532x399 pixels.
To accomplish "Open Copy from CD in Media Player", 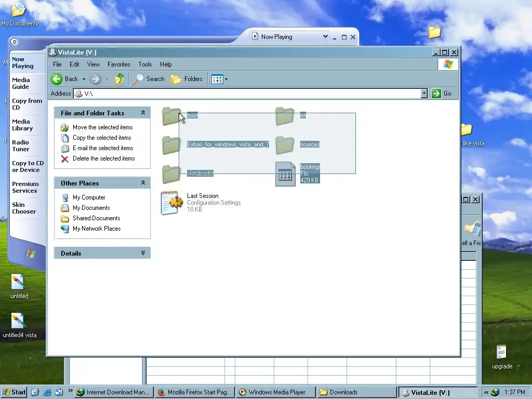I will tap(27, 104).
